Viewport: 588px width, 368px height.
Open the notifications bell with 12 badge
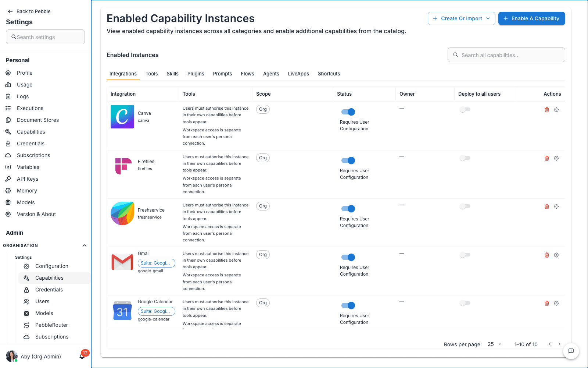pyautogui.click(x=82, y=356)
